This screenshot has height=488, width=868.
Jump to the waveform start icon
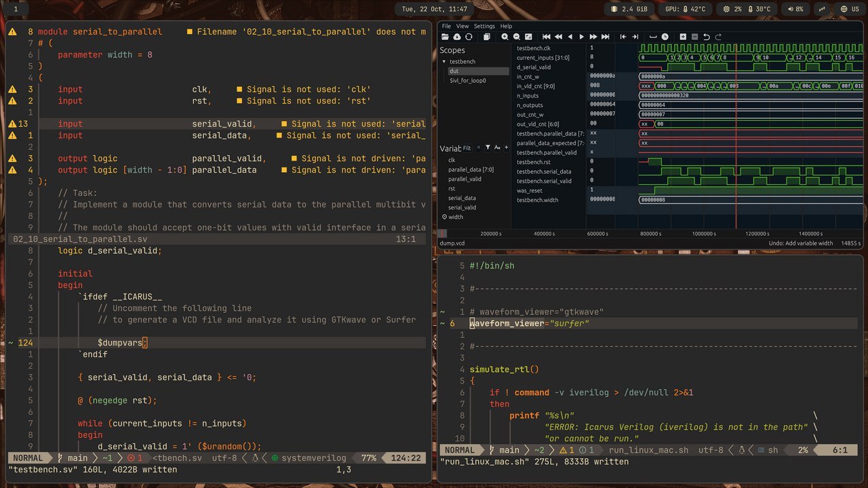547,37
